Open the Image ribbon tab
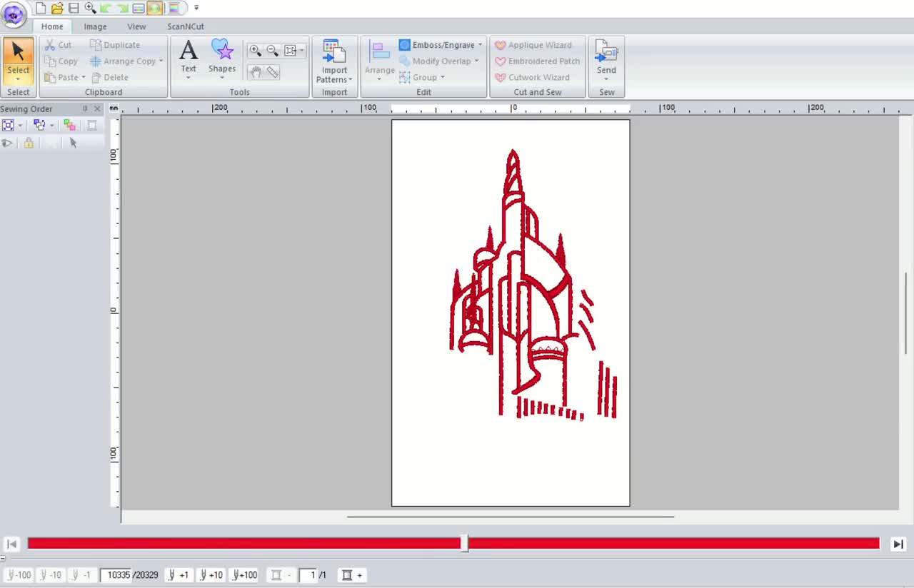This screenshot has width=914, height=588. click(95, 26)
